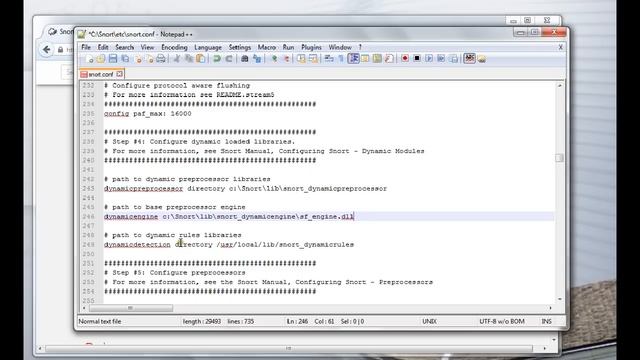
Task: Click the Print toolbar icon
Action: coord(161,59)
